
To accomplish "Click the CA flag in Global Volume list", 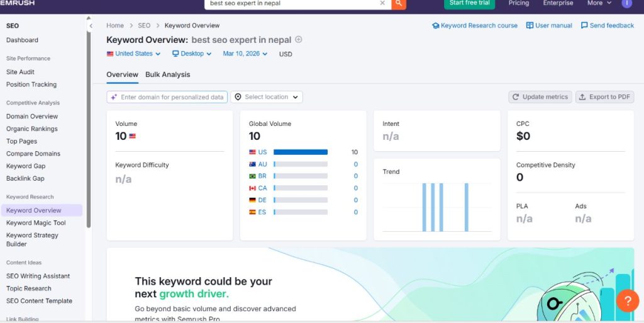I will tap(253, 188).
